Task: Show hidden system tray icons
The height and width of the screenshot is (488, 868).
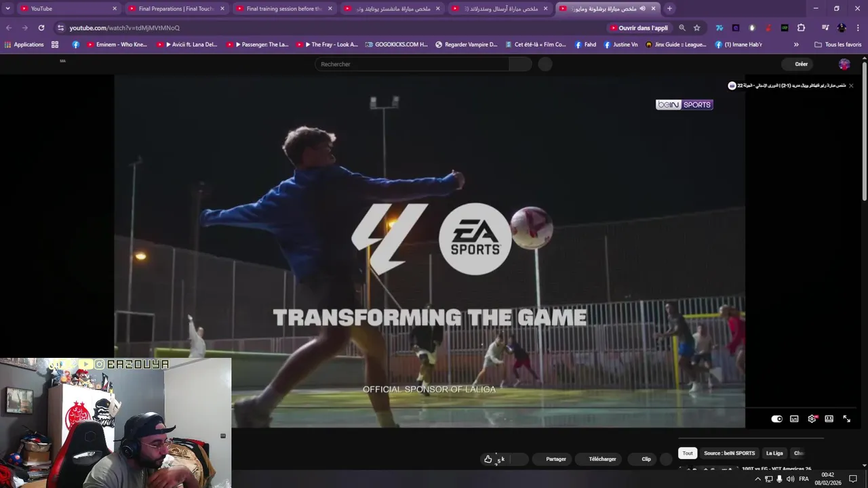Action: point(757,479)
